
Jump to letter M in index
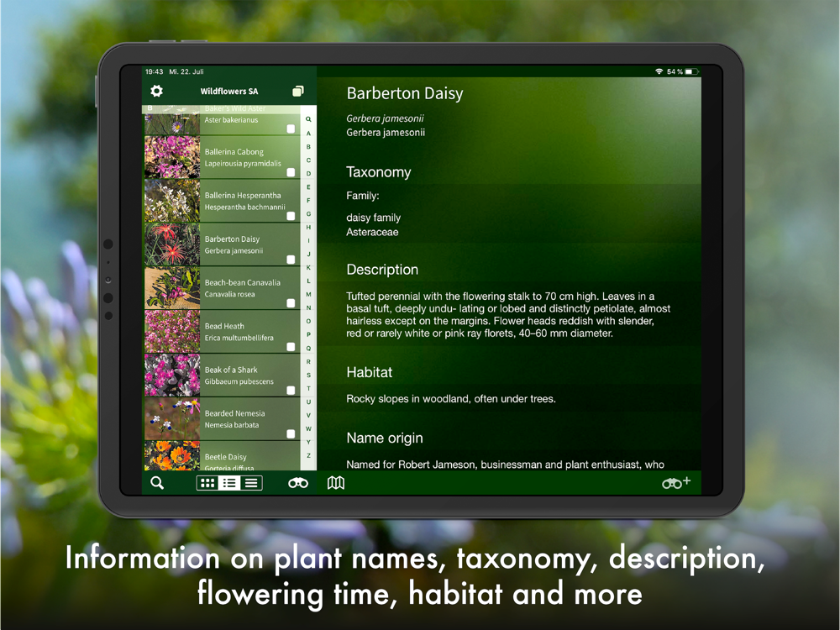[x=308, y=294]
